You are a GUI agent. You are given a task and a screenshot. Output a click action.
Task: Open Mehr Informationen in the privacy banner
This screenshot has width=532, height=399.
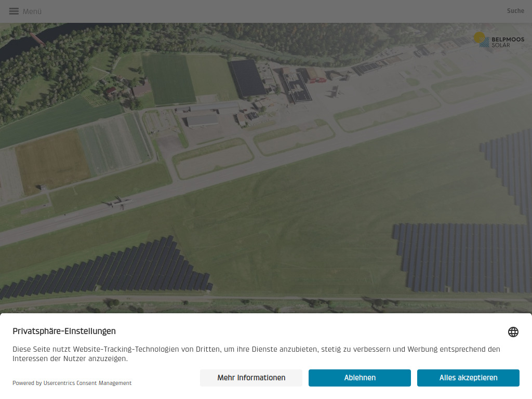[251, 378]
